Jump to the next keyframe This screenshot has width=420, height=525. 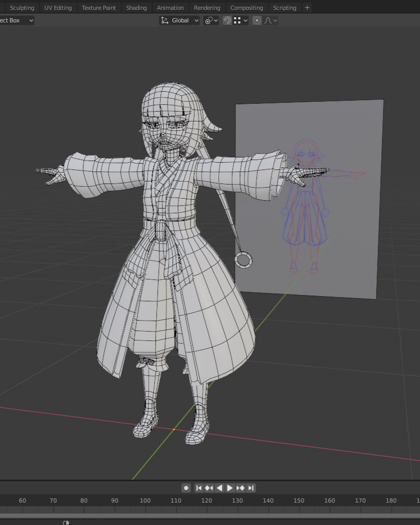[x=240, y=488]
